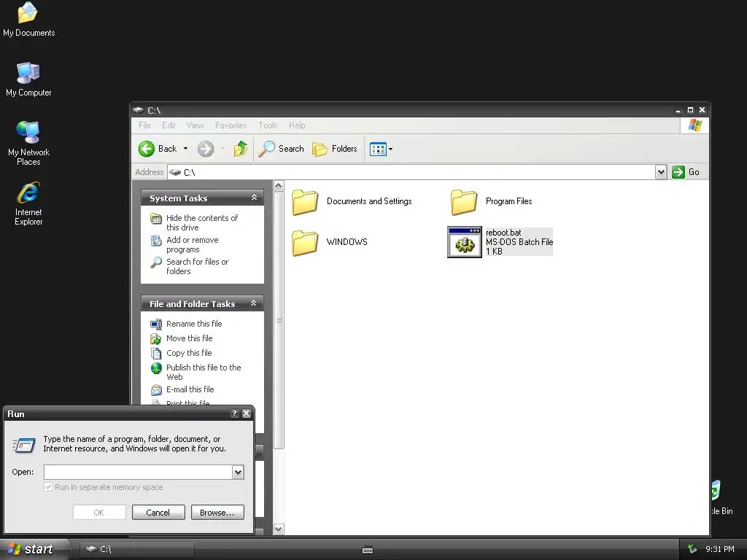Click the green Go arrow button
Image resolution: width=747 pixels, height=560 pixels.
pos(678,172)
